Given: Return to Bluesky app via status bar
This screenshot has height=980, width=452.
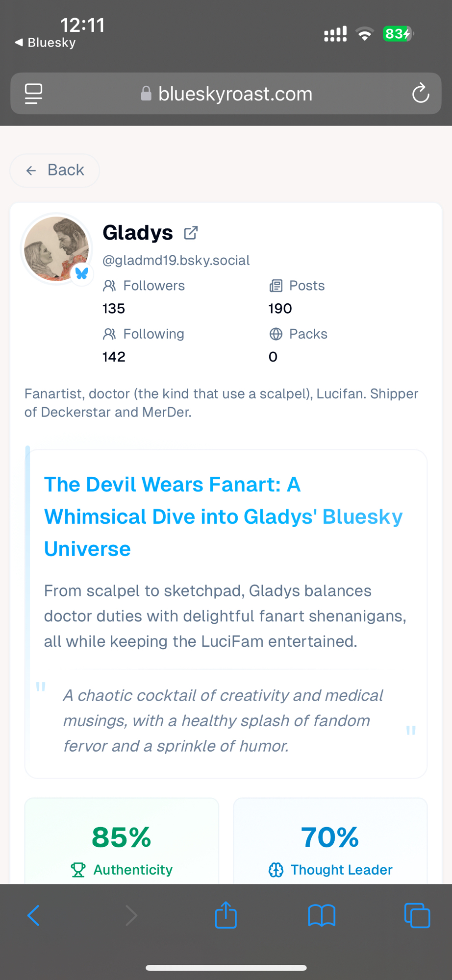Looking at the screenshot, I should pyautogui.click(x=46, y=43).
